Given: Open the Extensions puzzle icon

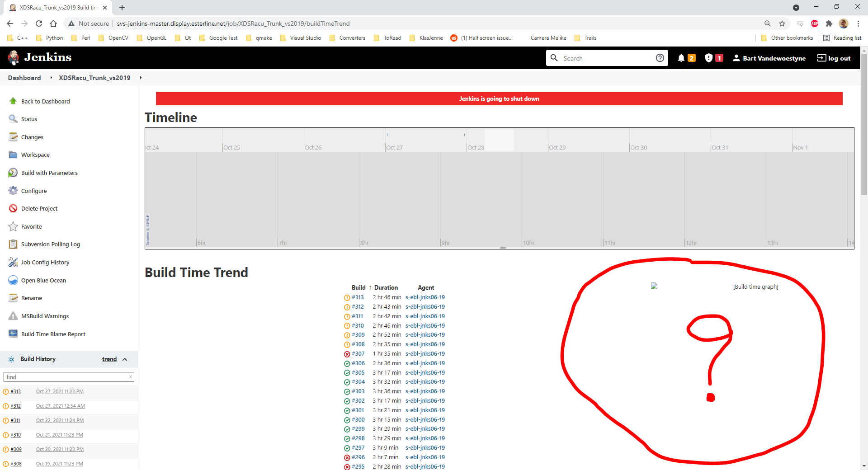Looking at the screenshot, I should pos(829,23).
